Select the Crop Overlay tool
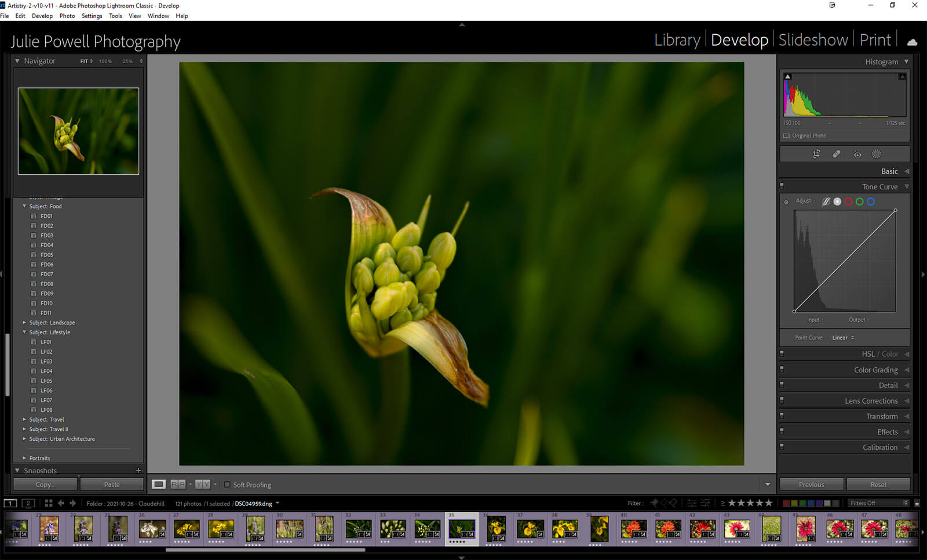927x560 pixels. point(816,154)
